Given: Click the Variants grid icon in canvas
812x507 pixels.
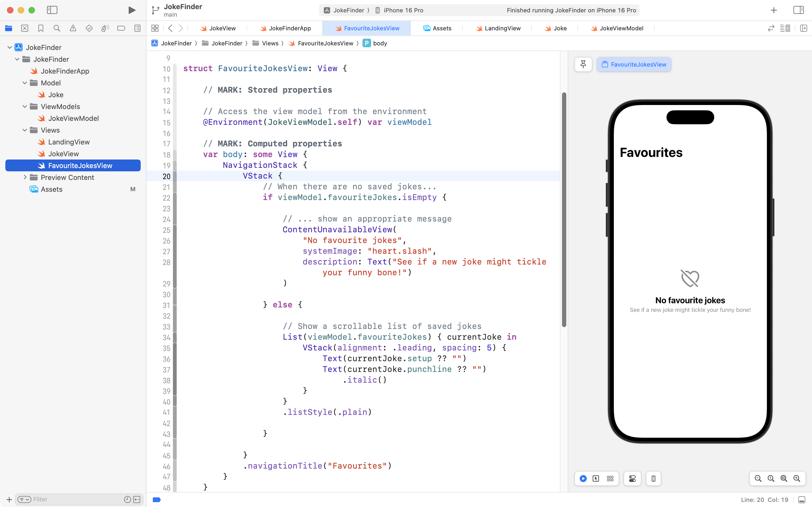Looking at the screenshot, I should pos(610,479).
